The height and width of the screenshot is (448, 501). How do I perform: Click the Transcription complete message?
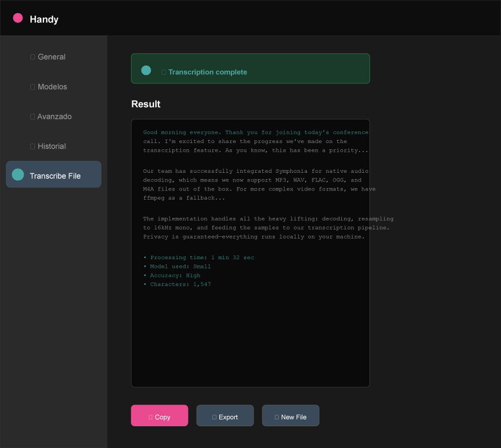pyautogui.click(x=208, y=72)
